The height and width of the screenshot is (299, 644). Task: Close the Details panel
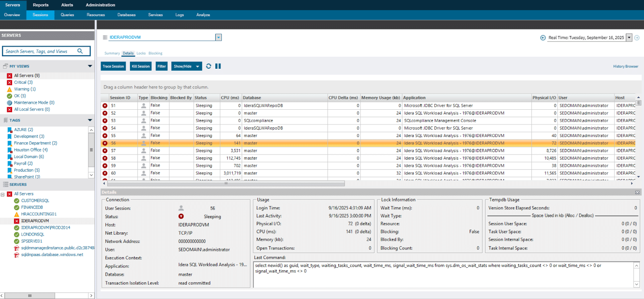637,193
